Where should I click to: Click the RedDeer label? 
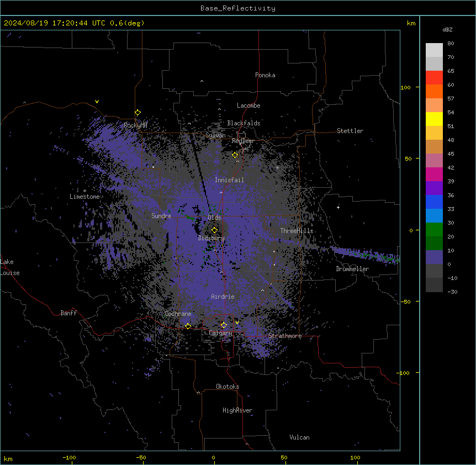[x=243, y=141]
